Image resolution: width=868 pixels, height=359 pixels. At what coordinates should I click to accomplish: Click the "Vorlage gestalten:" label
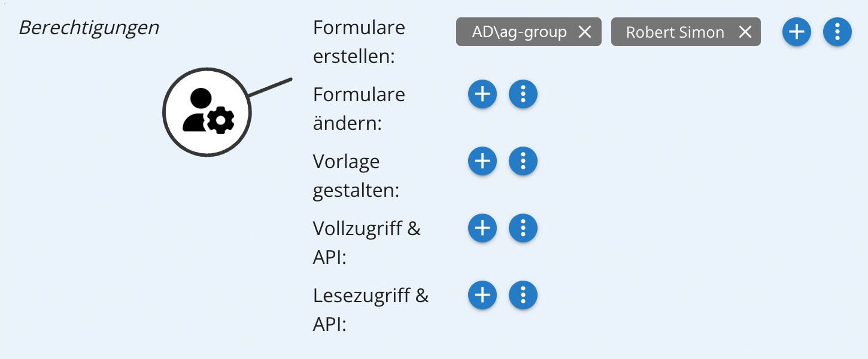tap(356, 176)
